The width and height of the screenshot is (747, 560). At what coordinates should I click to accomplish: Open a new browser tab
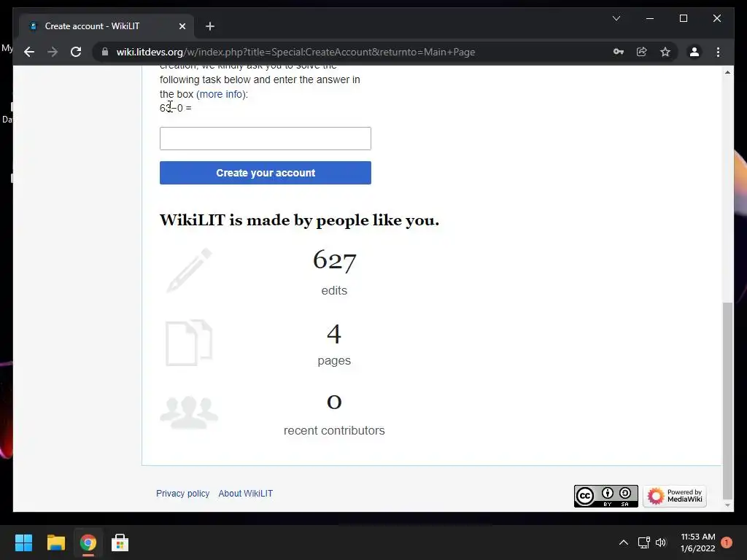[x=210, y=26]
